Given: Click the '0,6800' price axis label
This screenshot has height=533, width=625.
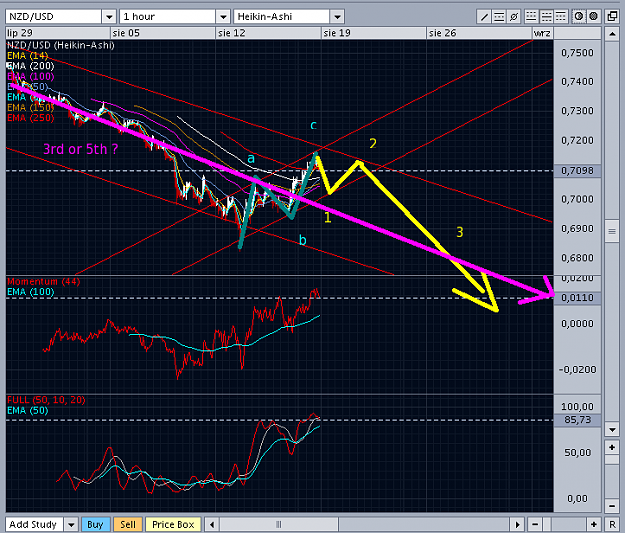Looking at the screenshot, I should point(577,258).
